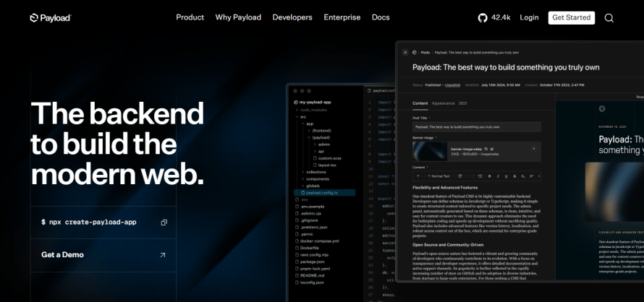The width and height of the screenshot is (644, 302).
Task: Apply Subscript in the rich text toolbar
Action: [523, 176]
